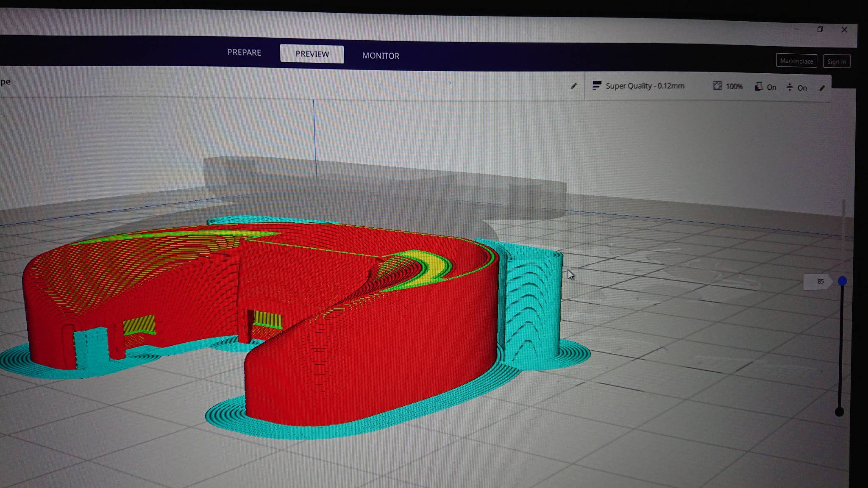Click the Sign in button
868x488 pixels.
coord(836,62)
